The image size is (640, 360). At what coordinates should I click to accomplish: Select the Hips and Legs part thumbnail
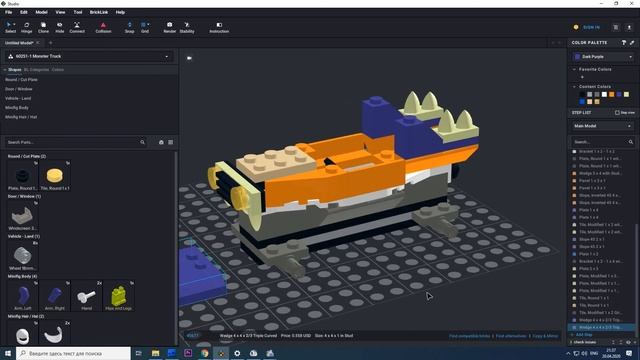pyautogui.click(x=119, y=296)
